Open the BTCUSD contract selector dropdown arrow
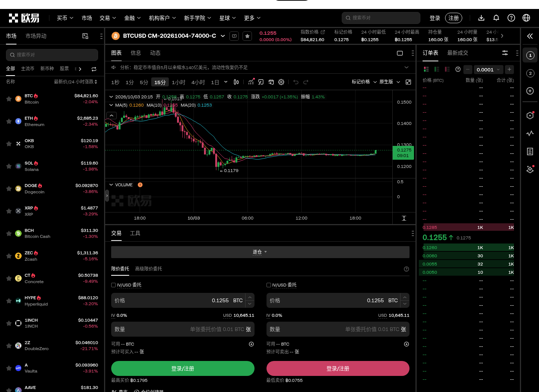Viewport: 539px width, 392px height. point(223,36)
